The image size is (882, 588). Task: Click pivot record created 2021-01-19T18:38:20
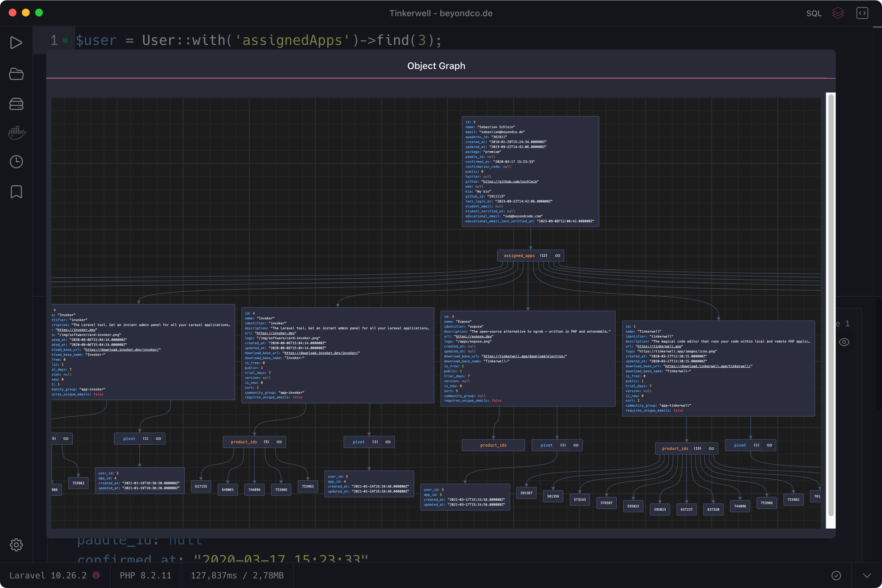tap(139, 481)
